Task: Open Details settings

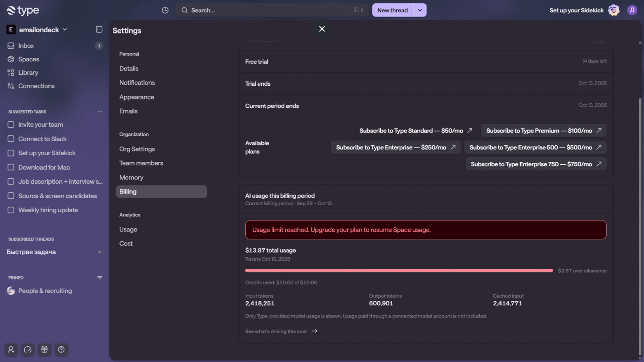Action: [161, 69]
